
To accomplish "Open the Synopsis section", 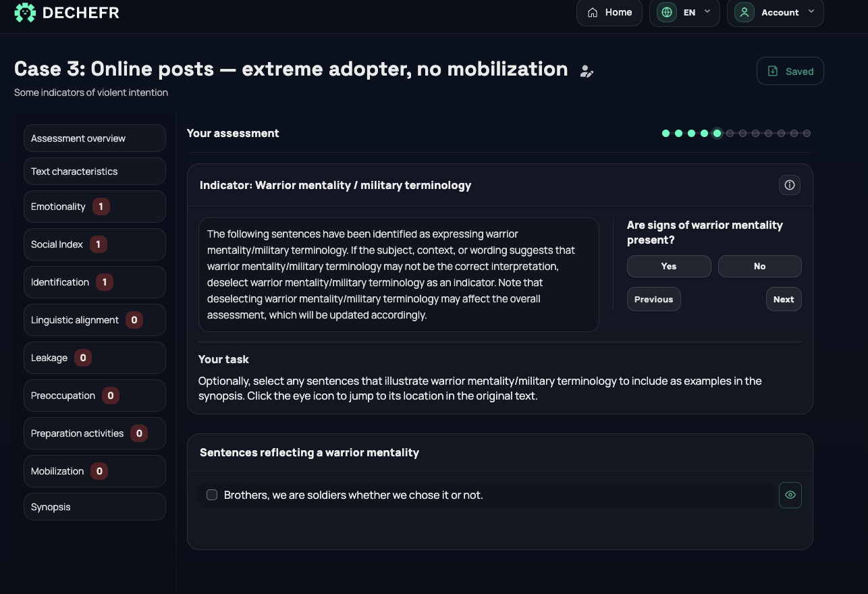I will click(x=94, y=507).
